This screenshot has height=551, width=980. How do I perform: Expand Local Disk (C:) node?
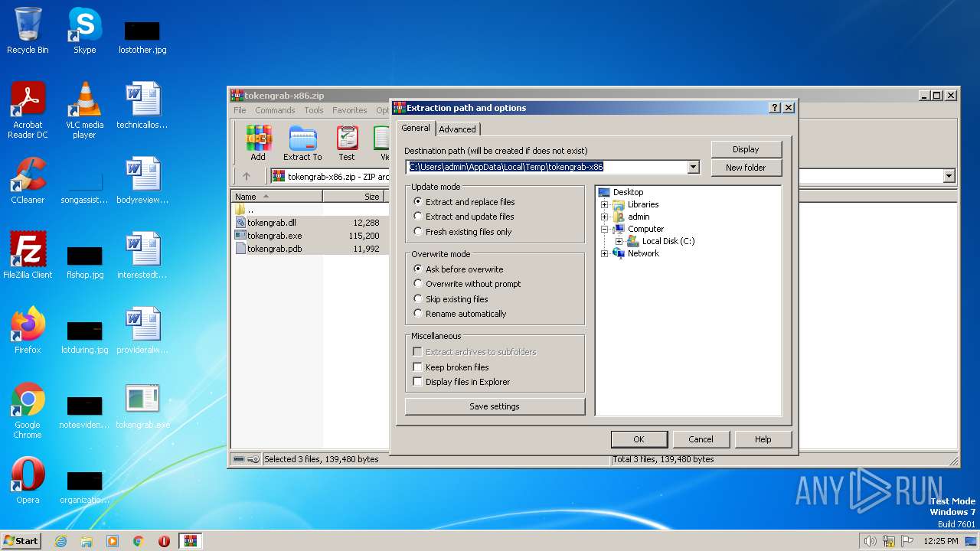pos(619,241)
